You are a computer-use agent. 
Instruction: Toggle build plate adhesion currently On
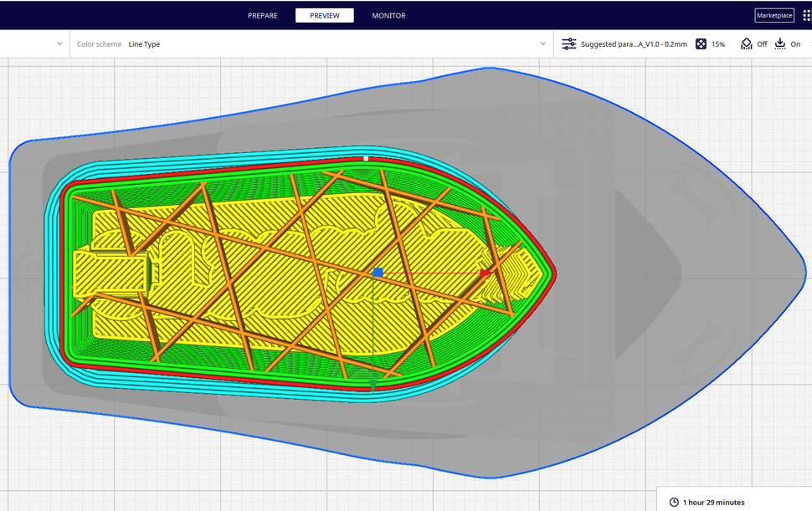[x=790, y=43]
